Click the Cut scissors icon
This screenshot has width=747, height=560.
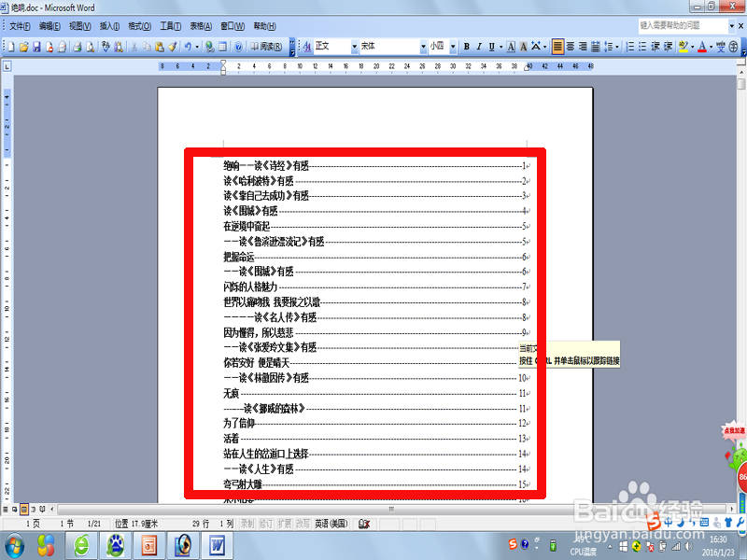[134, 47]
